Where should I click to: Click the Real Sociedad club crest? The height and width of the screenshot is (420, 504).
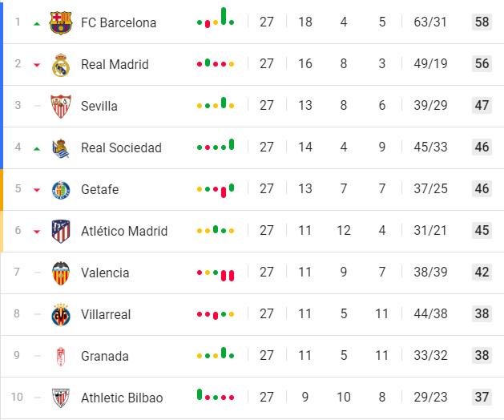[61, 148]
